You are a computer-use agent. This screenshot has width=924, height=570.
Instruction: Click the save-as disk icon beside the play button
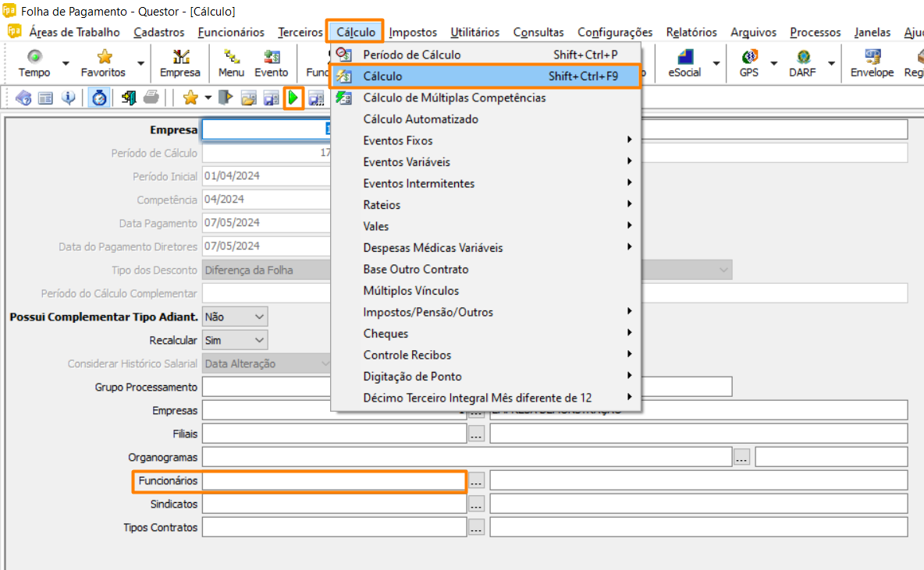pyautogui.click(x=316, y=97)
